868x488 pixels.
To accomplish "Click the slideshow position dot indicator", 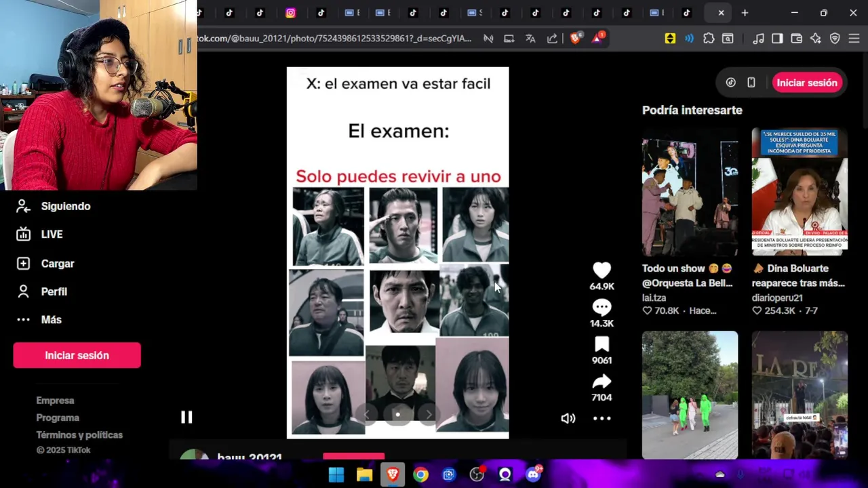I will [397, 415].
